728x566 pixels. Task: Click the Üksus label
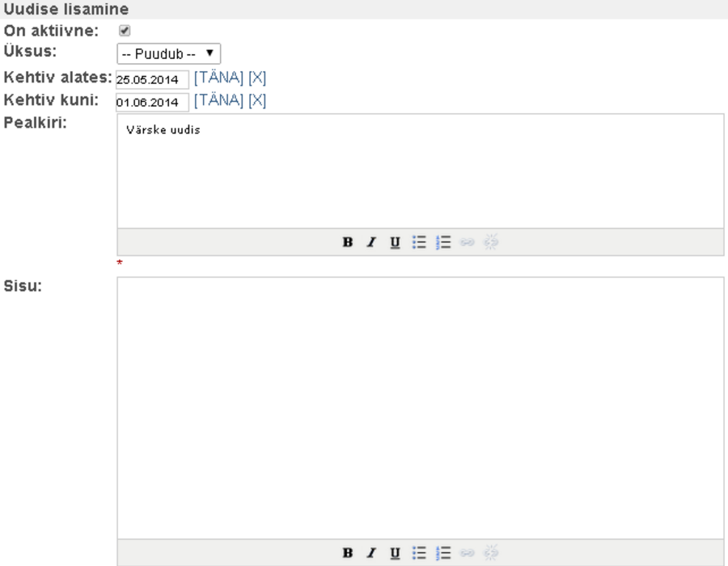coord(30,51)
